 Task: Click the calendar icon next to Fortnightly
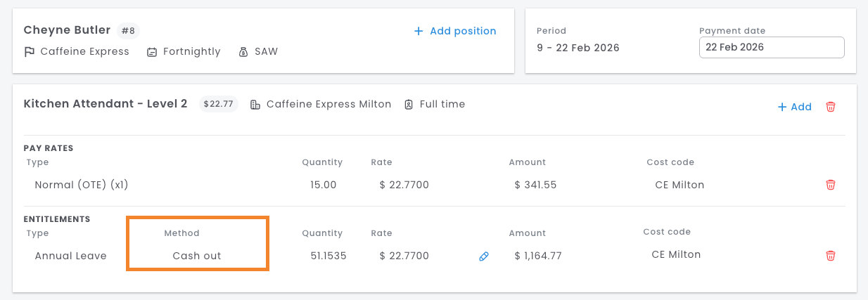[152, 52]
